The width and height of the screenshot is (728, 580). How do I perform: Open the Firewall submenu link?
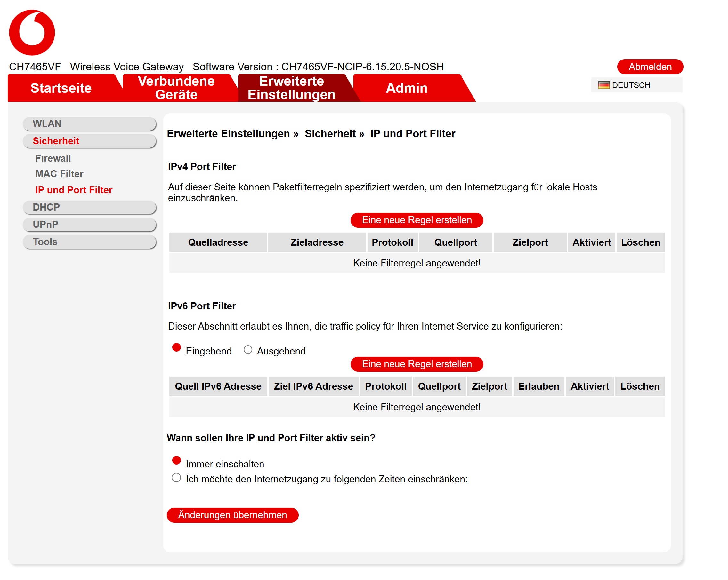tap(53, 158)
